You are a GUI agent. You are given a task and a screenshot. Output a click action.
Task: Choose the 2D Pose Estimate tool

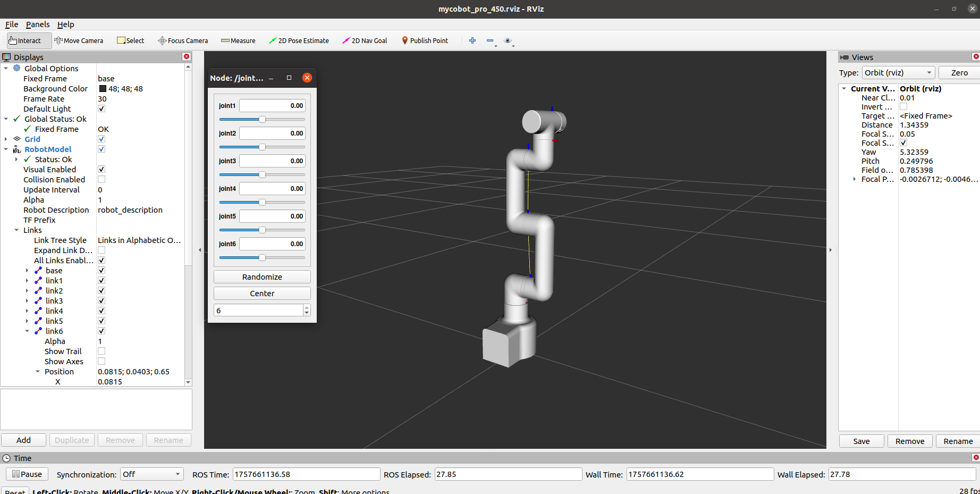coord(299,40)
